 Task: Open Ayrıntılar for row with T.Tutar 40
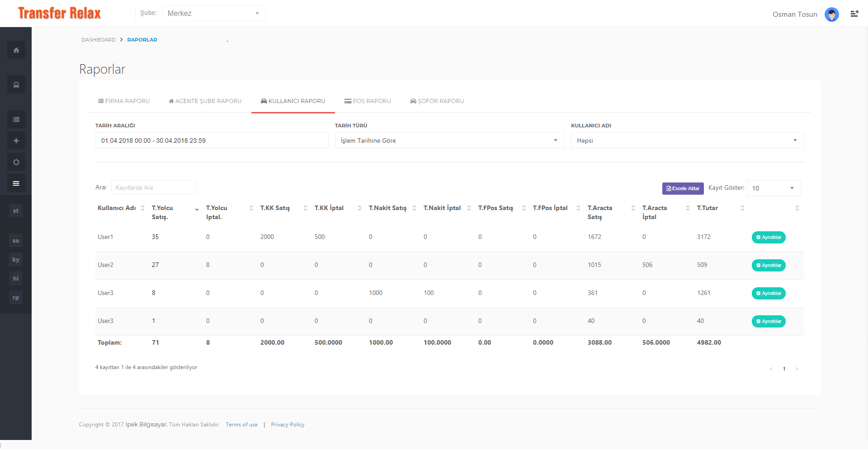[769, 321]
